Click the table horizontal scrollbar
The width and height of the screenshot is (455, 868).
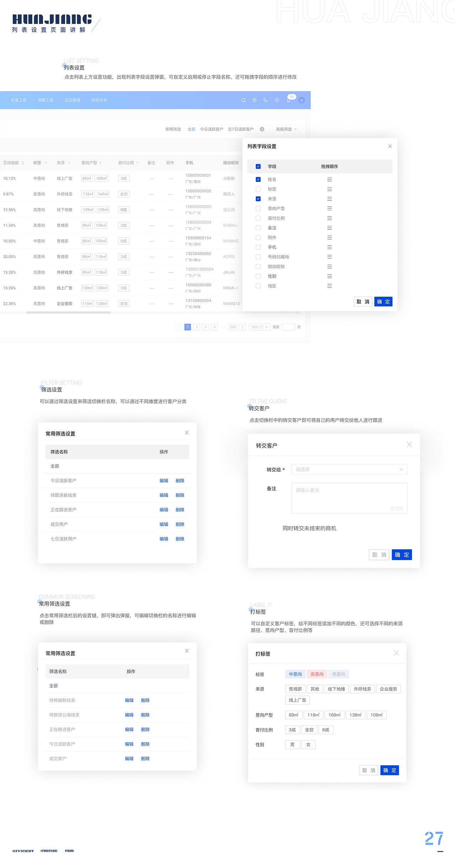coord(69,313)
